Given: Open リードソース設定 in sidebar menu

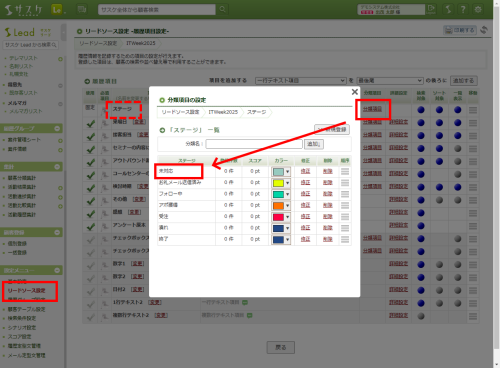Looking at the screenshot, I should point(27,290).
